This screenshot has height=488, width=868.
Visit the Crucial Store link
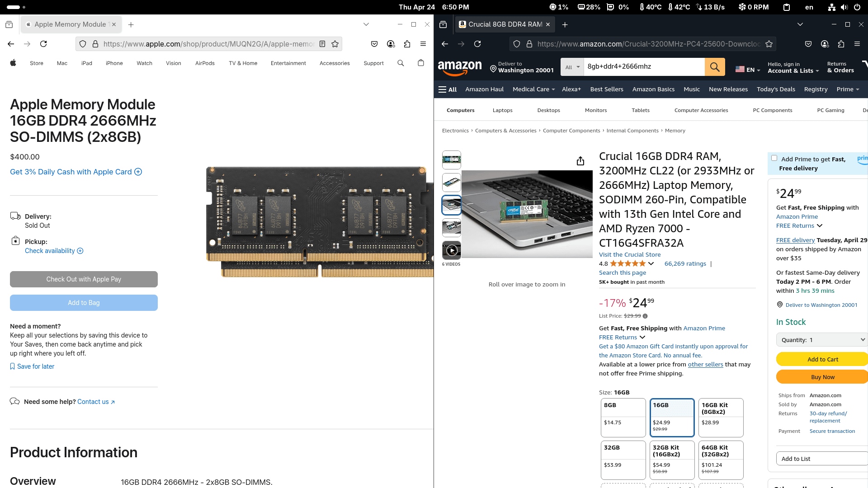click(x=630, y=255)
